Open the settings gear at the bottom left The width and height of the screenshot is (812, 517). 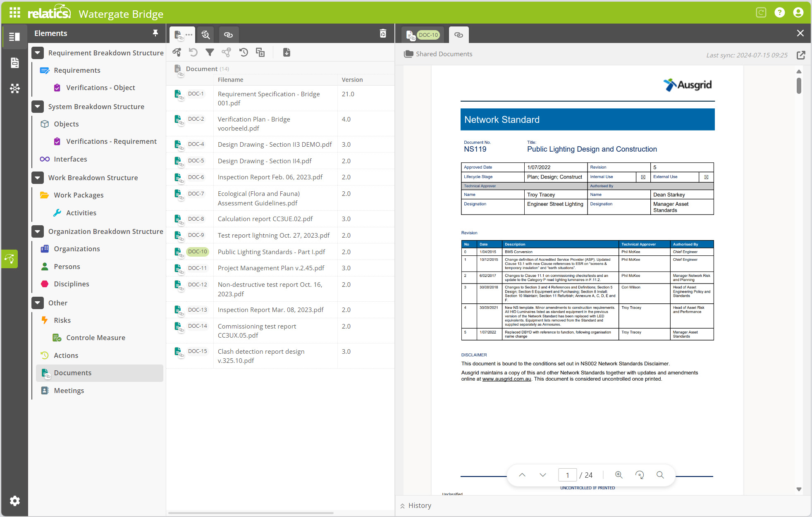pos(14,501)
